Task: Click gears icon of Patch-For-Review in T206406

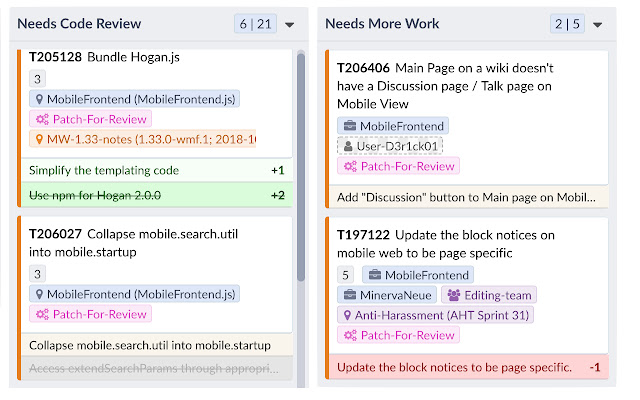Action: coord(350,166)
